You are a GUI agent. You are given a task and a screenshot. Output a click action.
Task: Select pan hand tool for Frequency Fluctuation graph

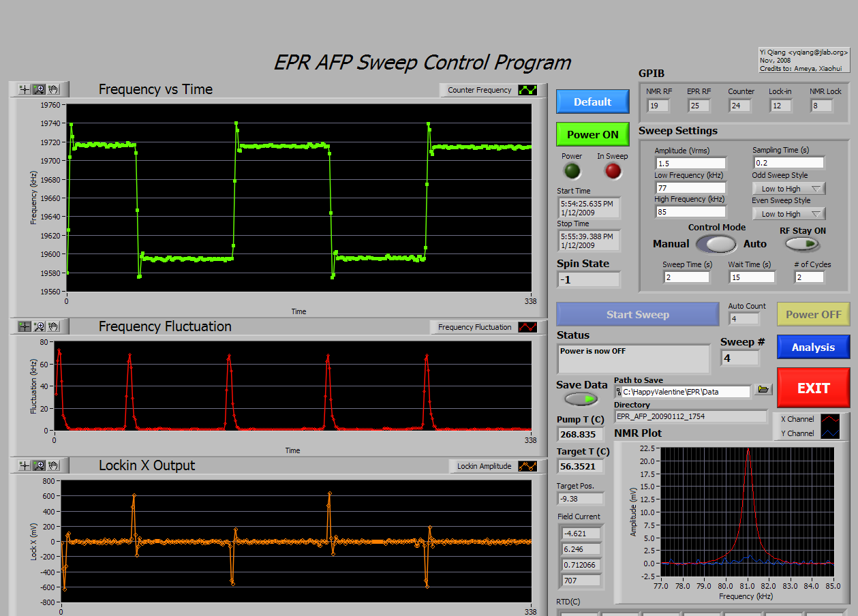[x=53, y=326]
